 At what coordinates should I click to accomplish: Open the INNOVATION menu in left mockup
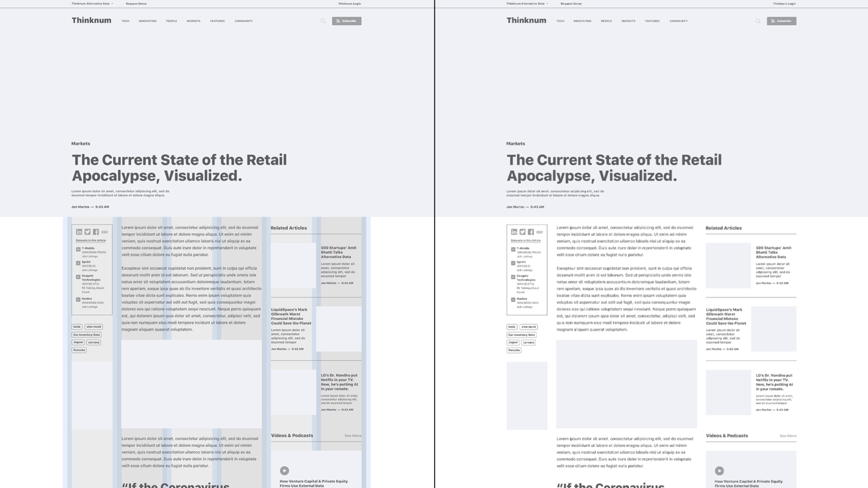pos(147,21)
